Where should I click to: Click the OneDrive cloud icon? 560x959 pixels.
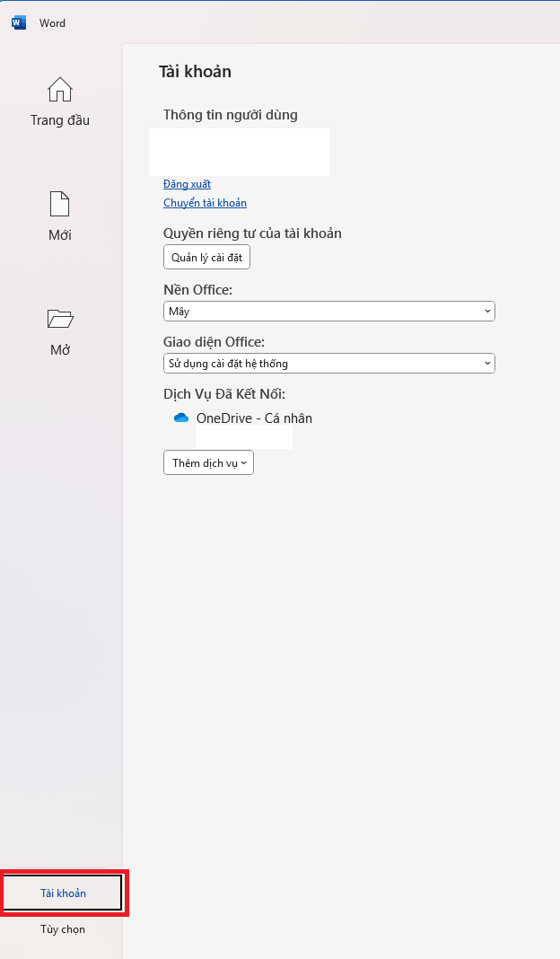tap(181, 418)
